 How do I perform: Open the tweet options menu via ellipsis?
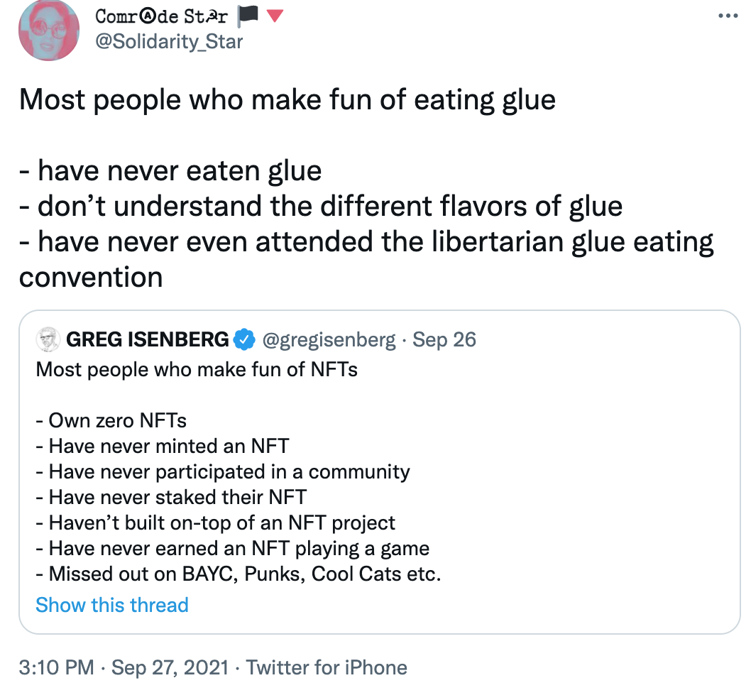pyautogui.click(x=728, y=16)
